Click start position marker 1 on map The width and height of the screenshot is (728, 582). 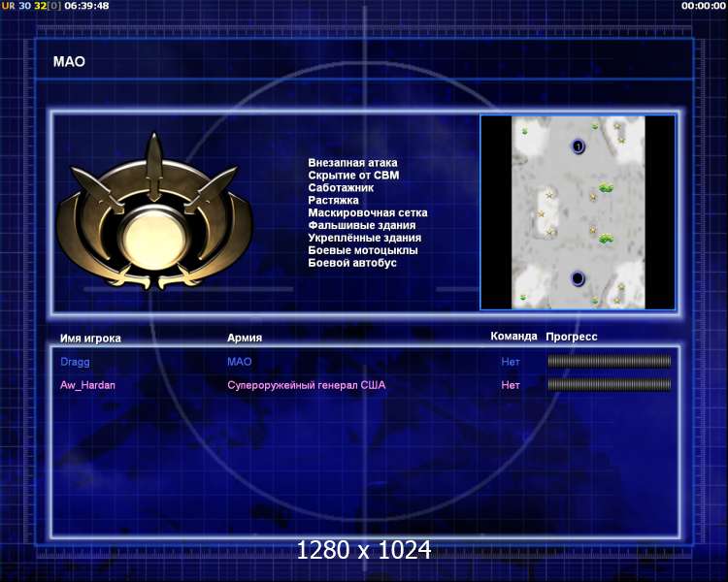[579, 146]
